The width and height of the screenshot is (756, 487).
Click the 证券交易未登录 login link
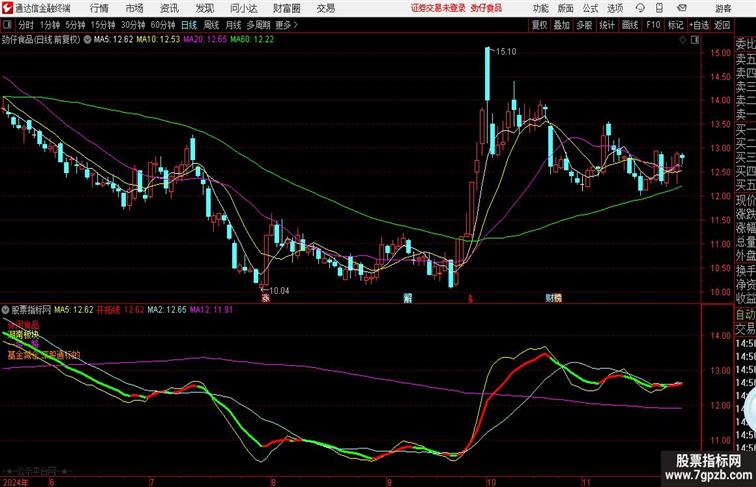point(438,8)
